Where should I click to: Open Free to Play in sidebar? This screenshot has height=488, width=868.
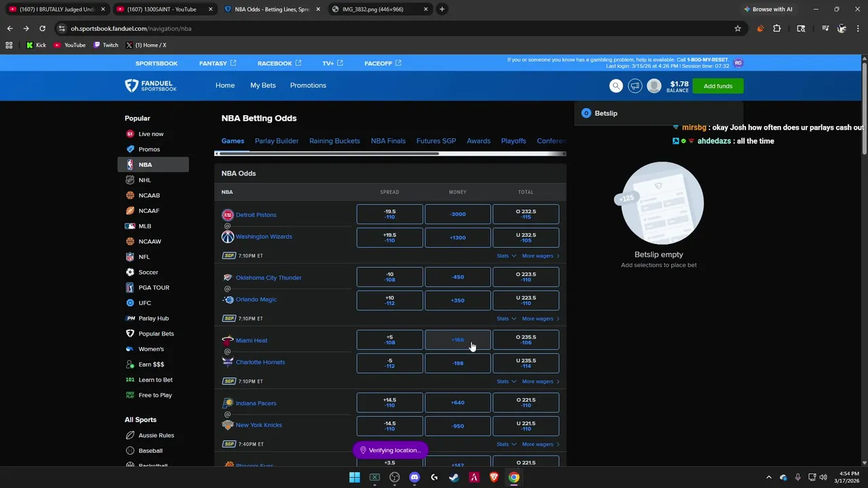tap(153, 395)
